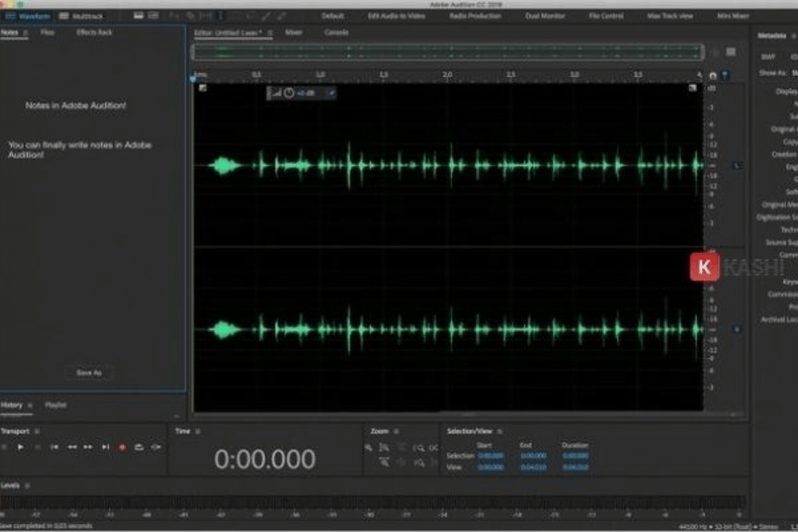Viewport: 798px width, 532px height.
Task: Open the Effects Rack tab
Action: tap(94, 33)
